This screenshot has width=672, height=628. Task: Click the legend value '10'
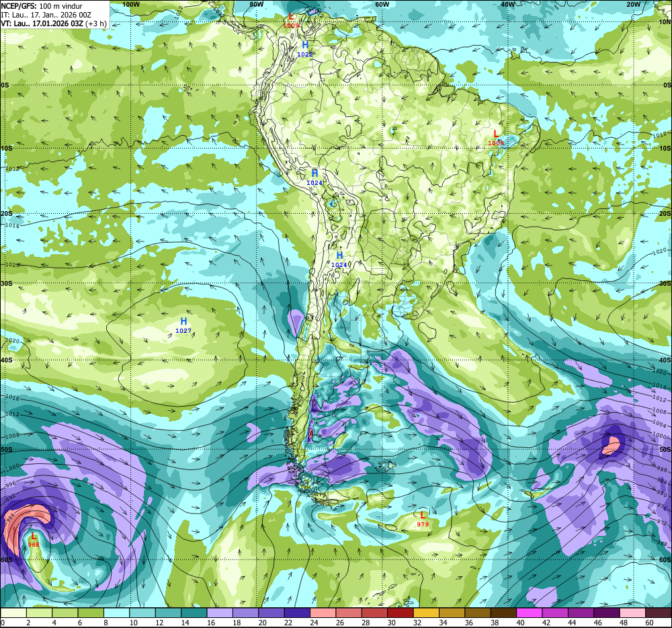coord(133,623)
